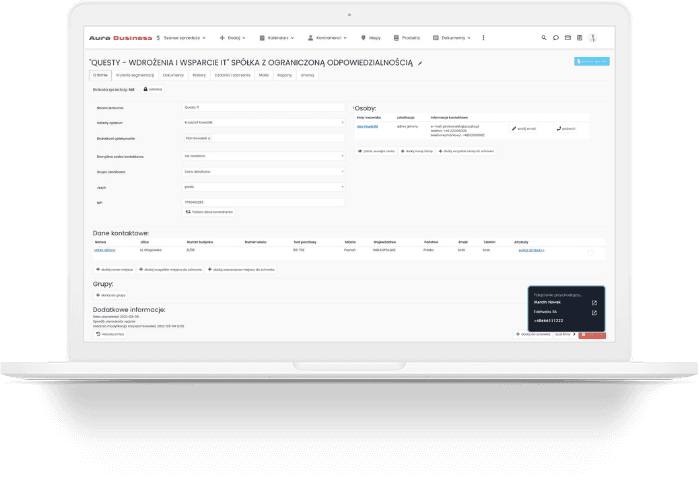Click the dodaj do grupy button
This screenshot has width=699, height=482.
111,295
